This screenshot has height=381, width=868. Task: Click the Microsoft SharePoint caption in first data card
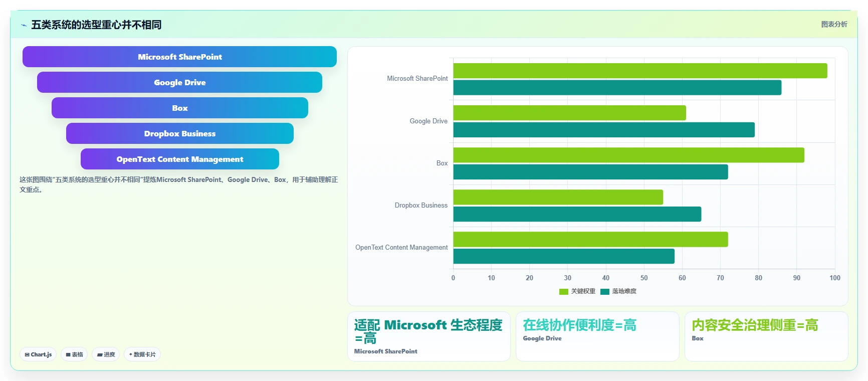pos(385,351)
